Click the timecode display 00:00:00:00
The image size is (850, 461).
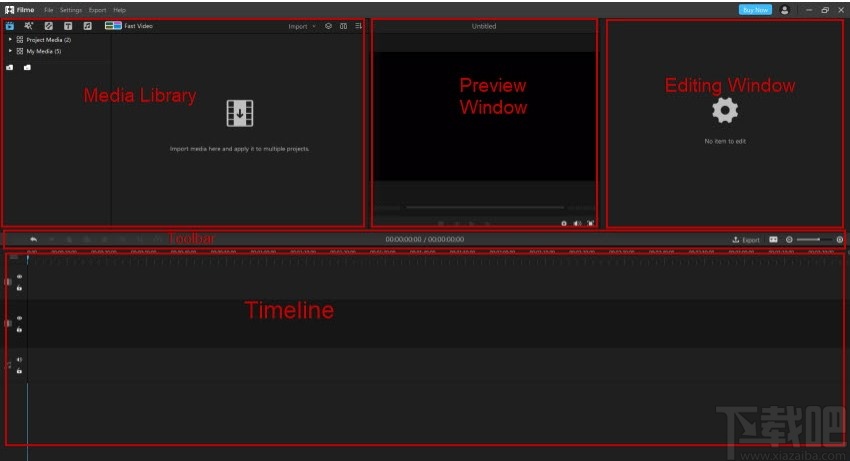point(424,239)
